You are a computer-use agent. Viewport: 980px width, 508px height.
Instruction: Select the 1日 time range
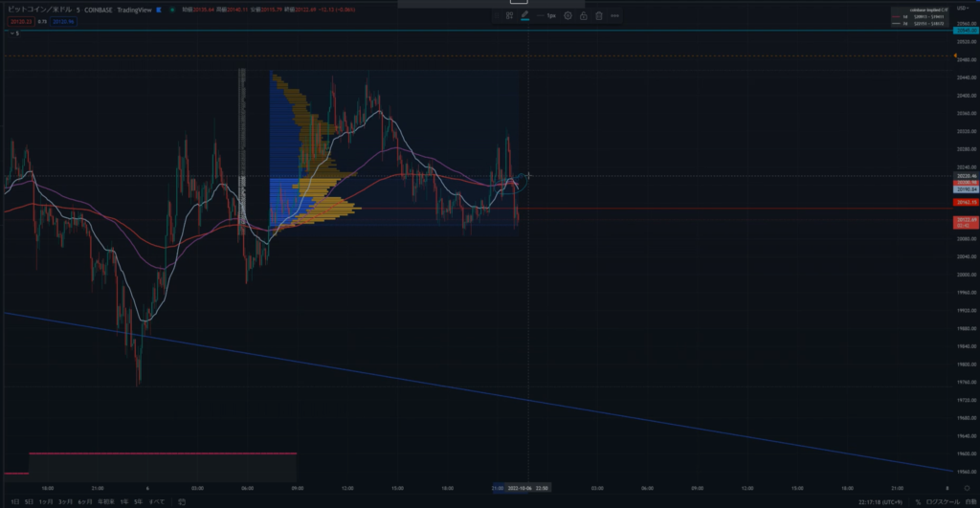tap(15, 501)
